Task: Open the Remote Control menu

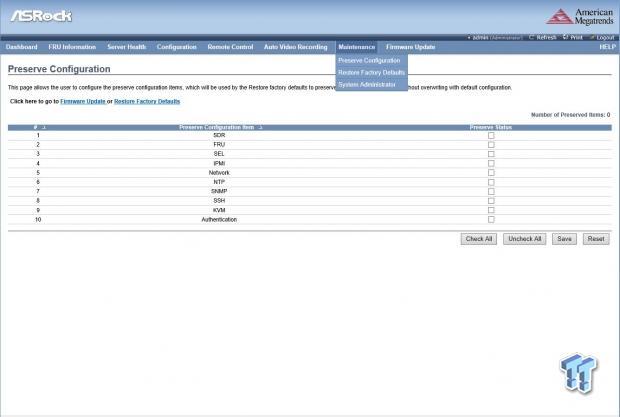Action: [x=230, y=47]
